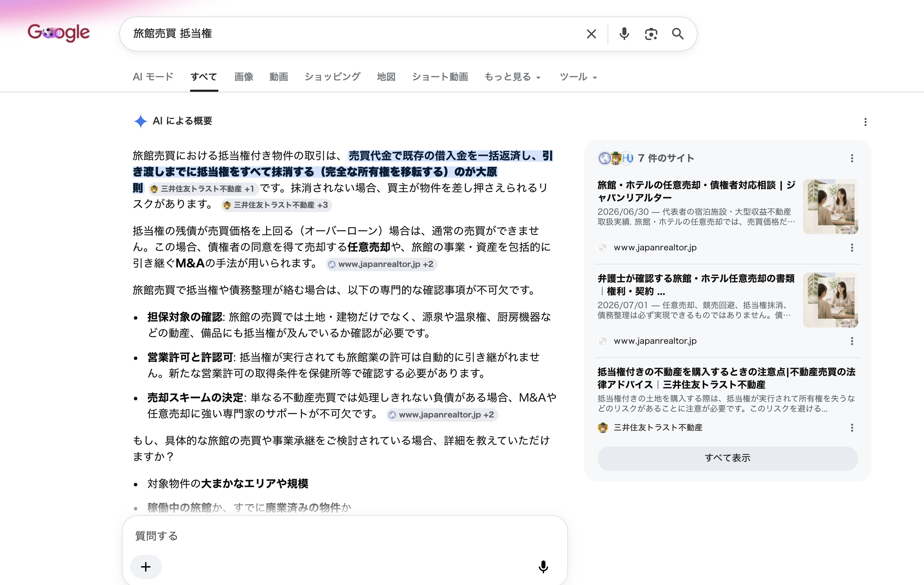924x585 pixels.
Task: Click the 営業許可と許認可 bullet heading
Action: click(190, 357)
